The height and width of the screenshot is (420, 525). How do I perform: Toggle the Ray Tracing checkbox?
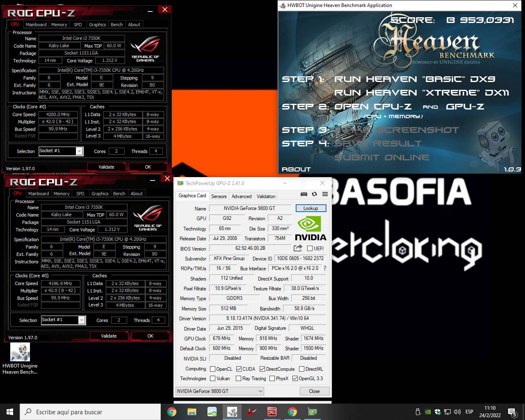tap(238, 378)
